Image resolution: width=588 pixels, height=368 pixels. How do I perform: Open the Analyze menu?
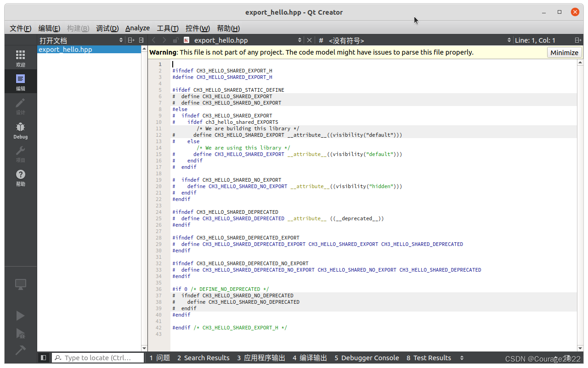point(137,28)
